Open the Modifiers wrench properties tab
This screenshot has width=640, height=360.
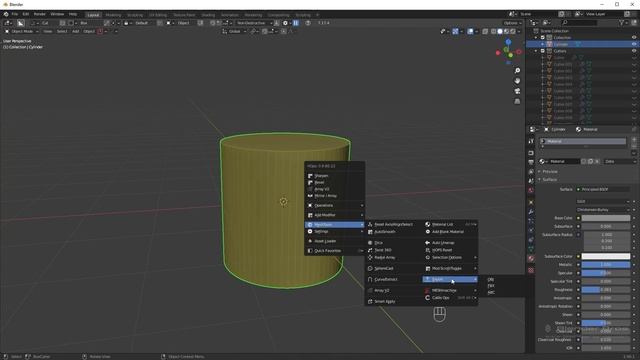(531, 212)
